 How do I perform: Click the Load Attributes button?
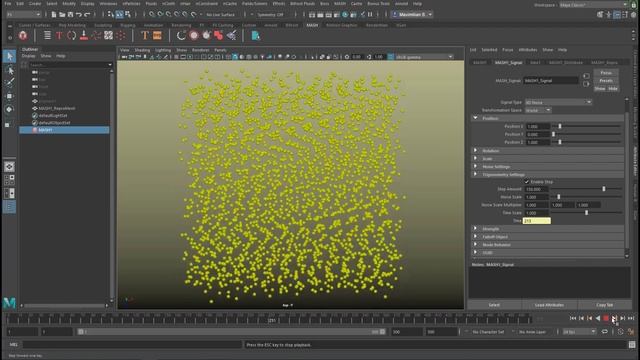pos(549,305)
